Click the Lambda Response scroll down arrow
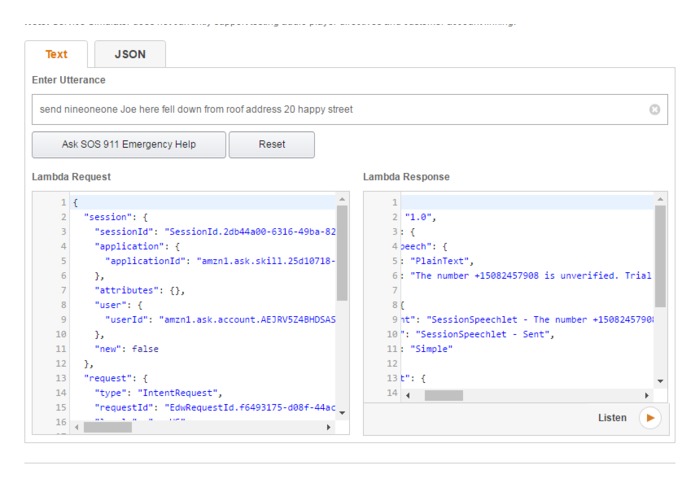The width and height of the screenshot is (695, 494). click(x=659, y=381)
